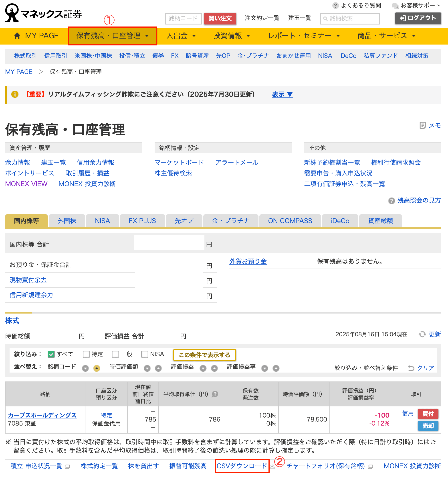Open the 現物買付余力 link
Image resolution: width=448 pixels, height=477 pixels.
coord(28,280)
